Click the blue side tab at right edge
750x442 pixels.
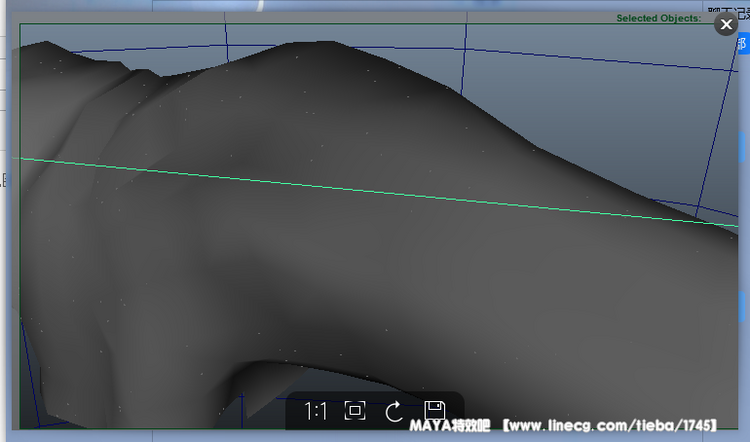[744, 44]
